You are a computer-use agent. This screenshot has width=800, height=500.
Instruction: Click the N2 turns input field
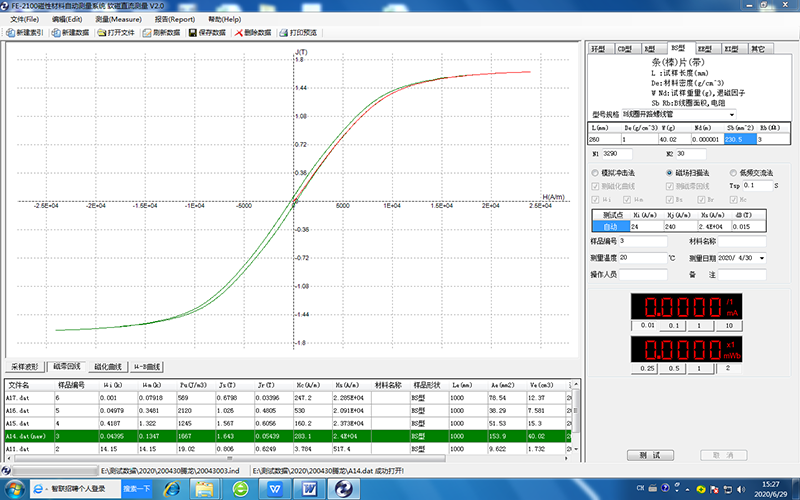(690, 154)
